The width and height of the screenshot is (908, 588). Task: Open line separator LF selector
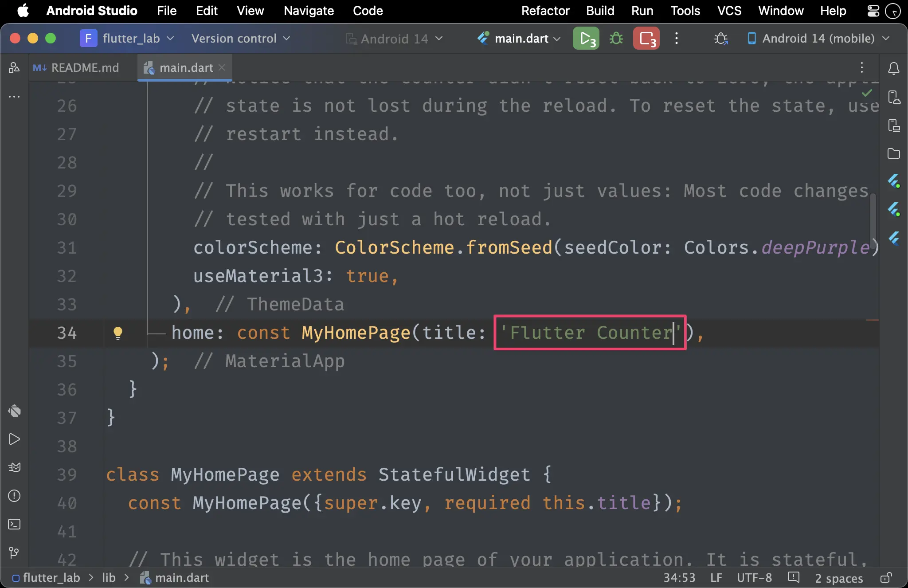point(716,578)
